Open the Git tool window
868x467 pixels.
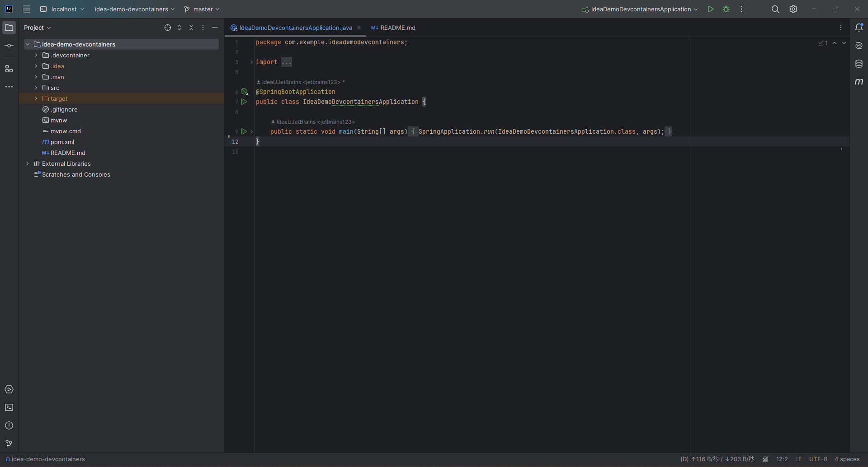9,444
